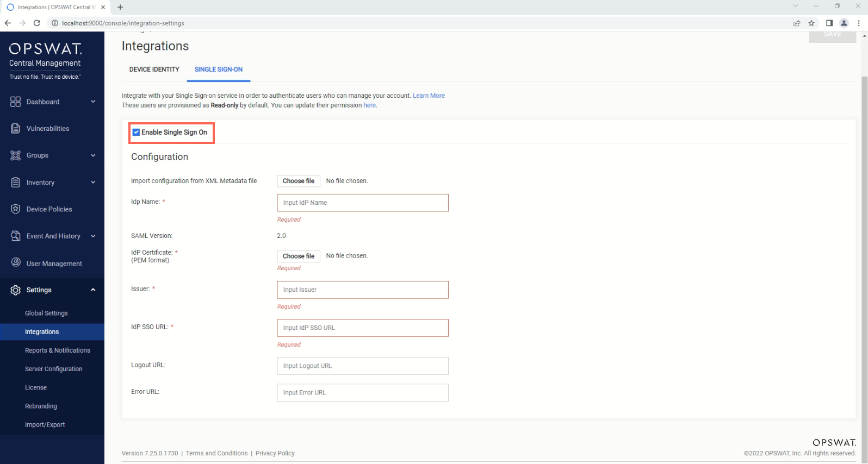
Task: Expand the Event And History chevron
Action: coord(93,236)
